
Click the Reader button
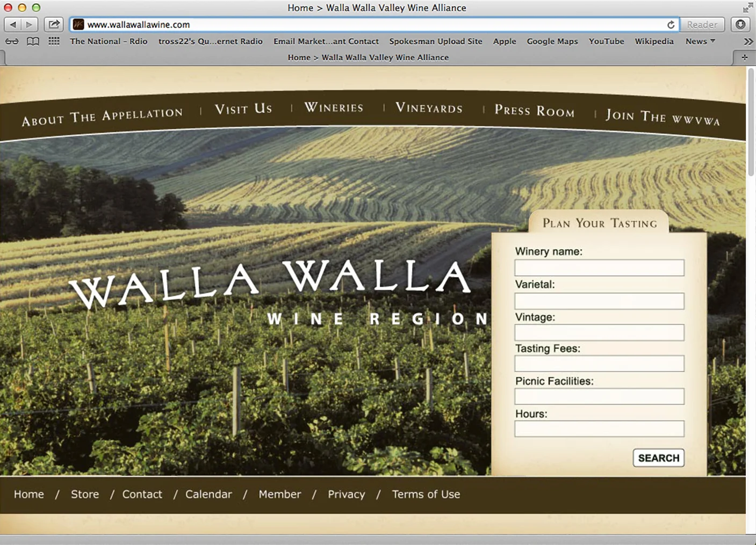point(702,25)
